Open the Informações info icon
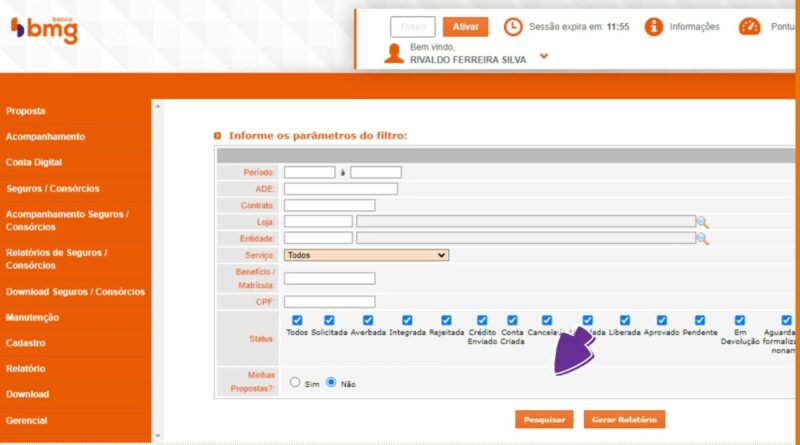 pos(654,27)
